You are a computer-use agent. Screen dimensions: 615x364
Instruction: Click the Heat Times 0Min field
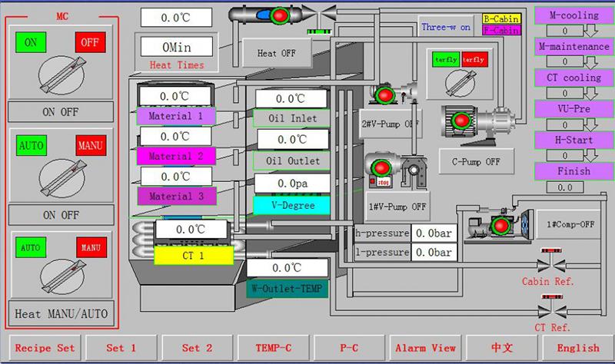(x=176, y=47)
